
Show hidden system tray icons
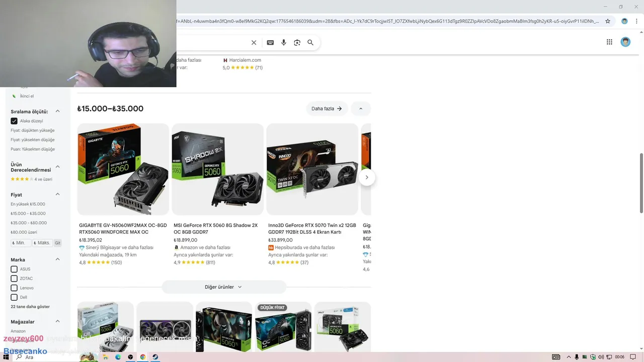569,357
